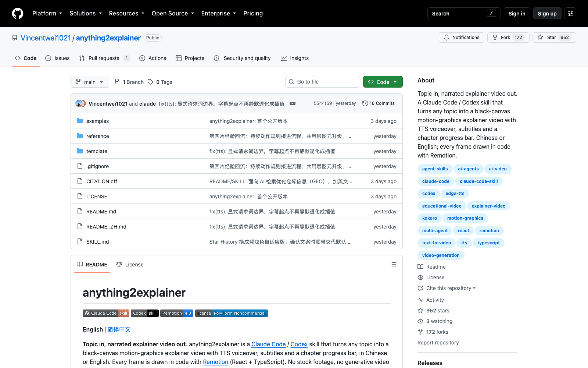The height and width of the screenshot is (368, 588).
Task: Follow the Remotion link in README text
Action: click(215, 362)
